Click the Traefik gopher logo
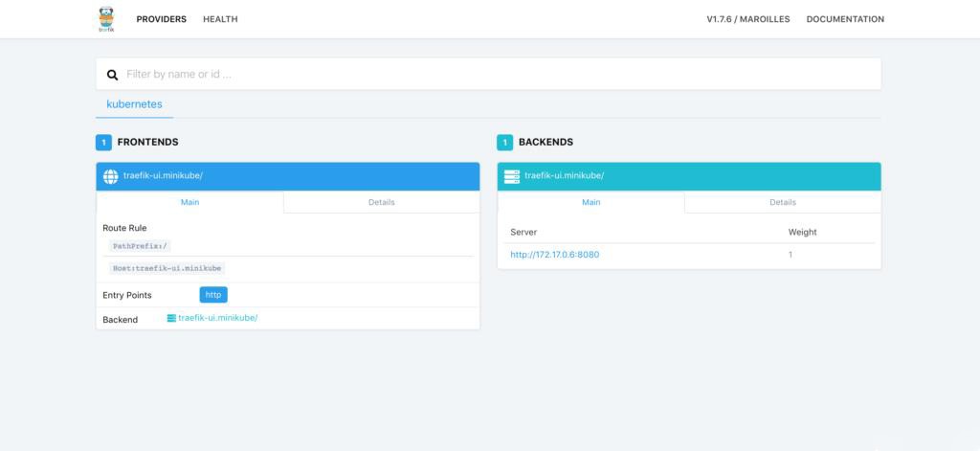 106,19
